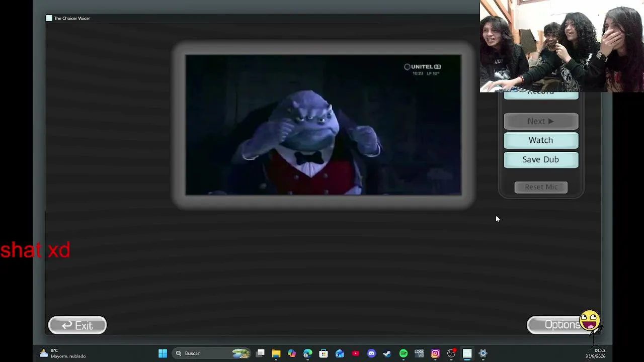Click the Reset Mic button
This screenshot has height=362, width=644.
pyautogui.click(x=541, y=187)
